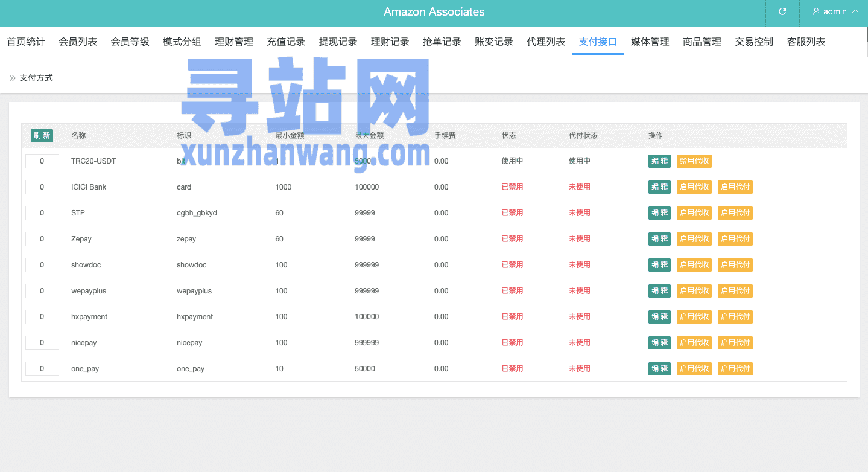
Task: Enable 启用代收 for hxpayment
Action: [694, 317]
